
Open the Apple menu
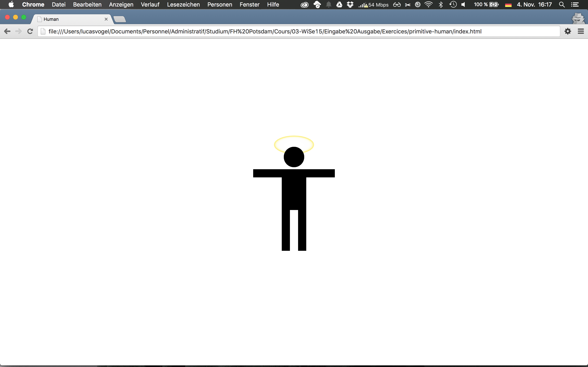(x=11, y=5)
